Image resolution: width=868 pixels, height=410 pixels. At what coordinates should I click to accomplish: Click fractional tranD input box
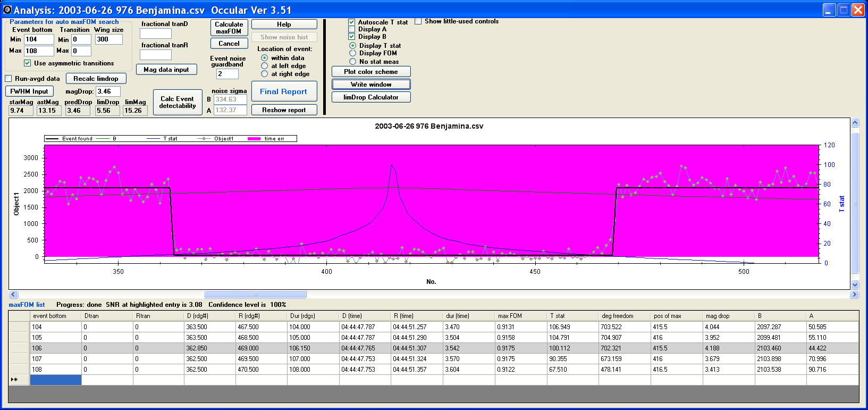point(155,34)
